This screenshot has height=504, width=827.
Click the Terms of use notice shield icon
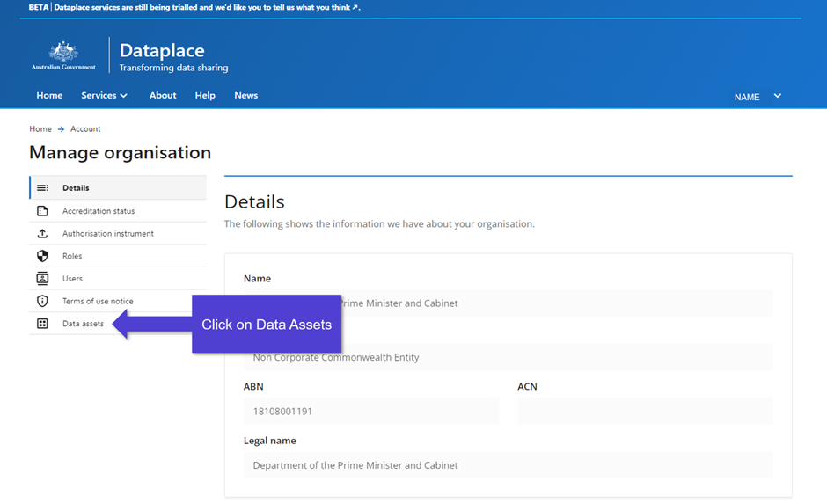[42, 301]
